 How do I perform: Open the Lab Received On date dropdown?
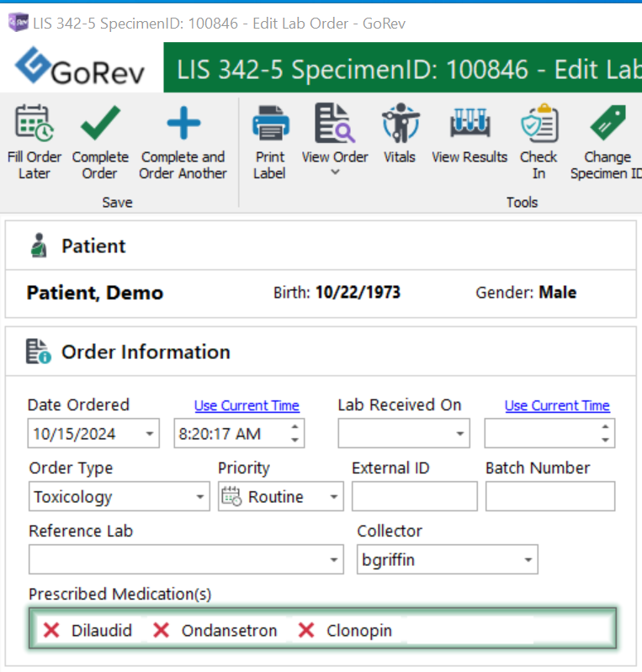(x=460, y=434)
